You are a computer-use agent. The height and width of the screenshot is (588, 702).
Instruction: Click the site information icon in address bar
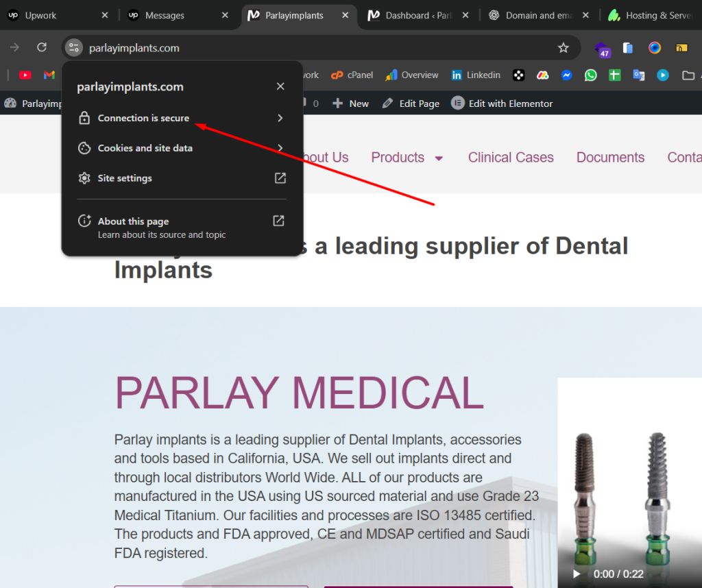coord(74,47)
